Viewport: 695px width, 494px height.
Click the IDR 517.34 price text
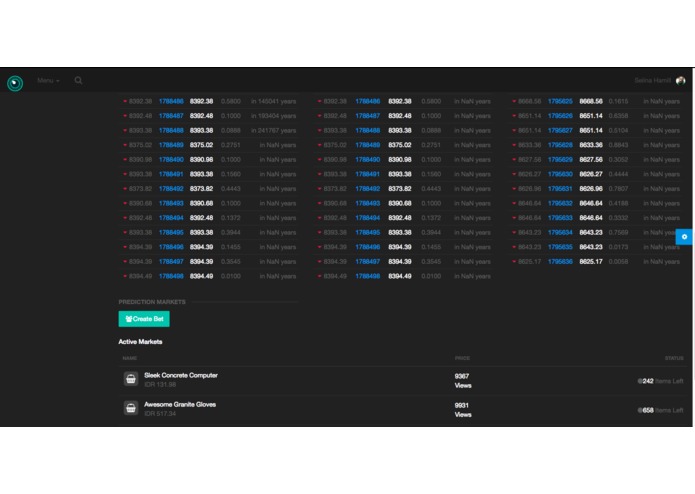[x=160, y=414]
